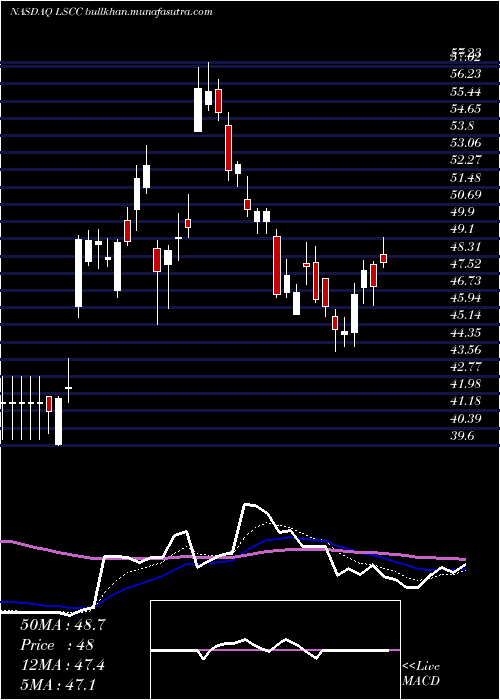Click the 49.1 price level label

point(462,229)
